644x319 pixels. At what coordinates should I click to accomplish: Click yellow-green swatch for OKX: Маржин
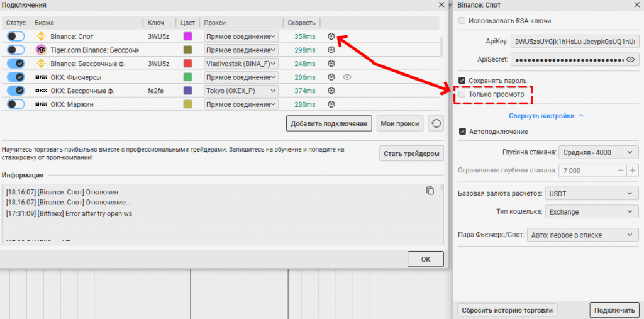(x=187, y=104)
